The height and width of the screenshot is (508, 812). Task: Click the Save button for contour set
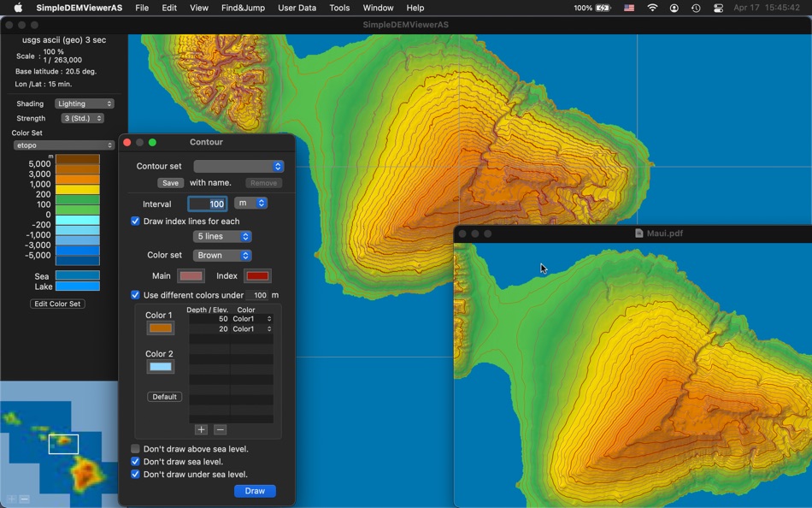(170, 183)
